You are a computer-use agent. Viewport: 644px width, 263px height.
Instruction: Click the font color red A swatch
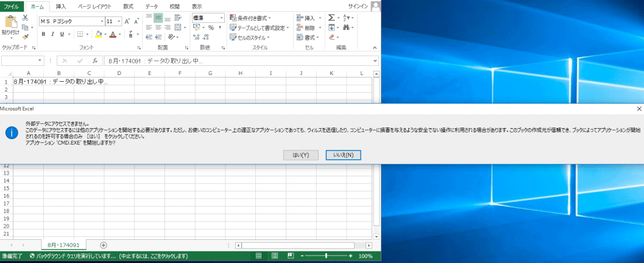pyautogui.click(x=111, y=35)
